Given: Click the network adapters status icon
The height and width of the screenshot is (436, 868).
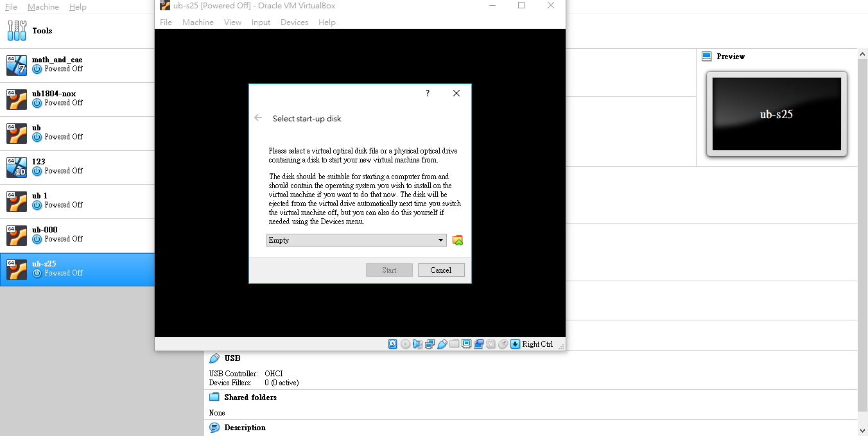Looking at the screenshot, I should click(x=430, y=344).
